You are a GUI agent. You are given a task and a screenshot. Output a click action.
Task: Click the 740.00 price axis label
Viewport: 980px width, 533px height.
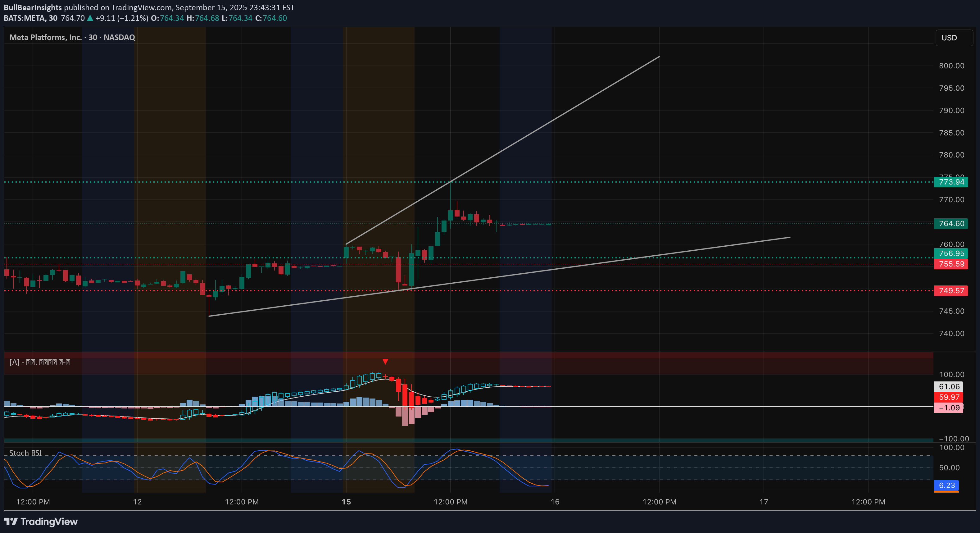951,334
